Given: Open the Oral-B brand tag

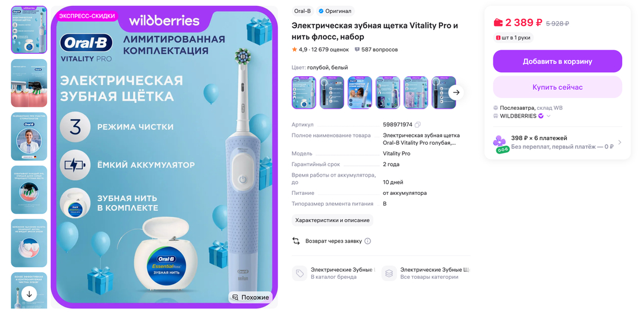Looking at the screenshot, I should 303,11.
